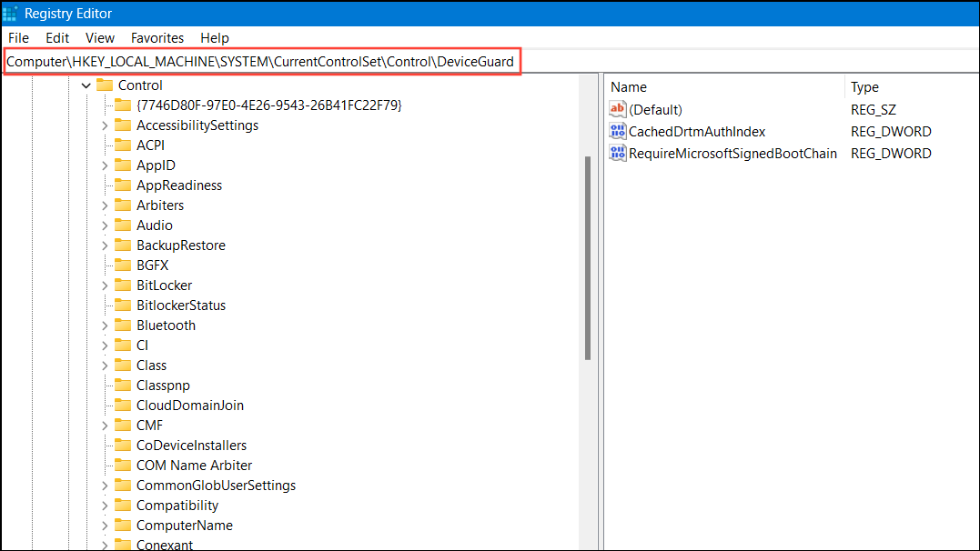The width and height of the screenshot is (980, 551).
Task: Click the AppReadiness folder icon
Action: point(123,185)
